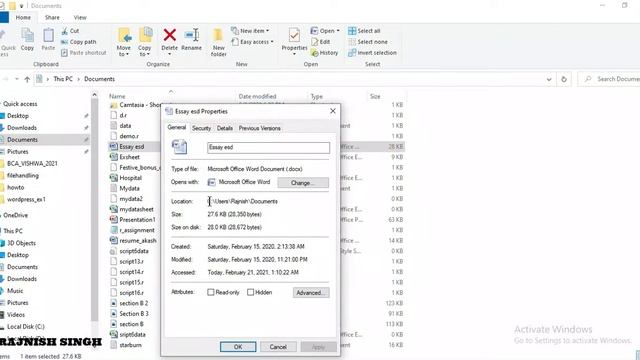640x360 pixels.
Task: Tick the Read-only attribute checkbox
Action: click(x=211, y=292)
